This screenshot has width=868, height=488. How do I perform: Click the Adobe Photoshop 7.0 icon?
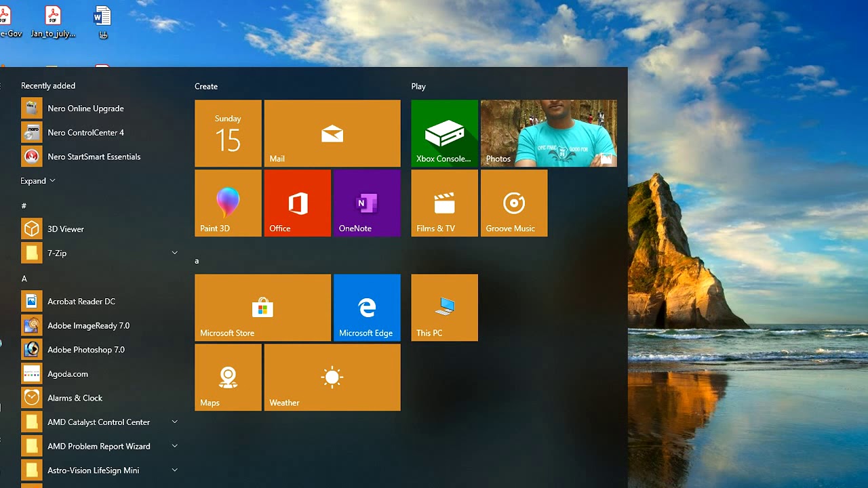tap(31, 350)
